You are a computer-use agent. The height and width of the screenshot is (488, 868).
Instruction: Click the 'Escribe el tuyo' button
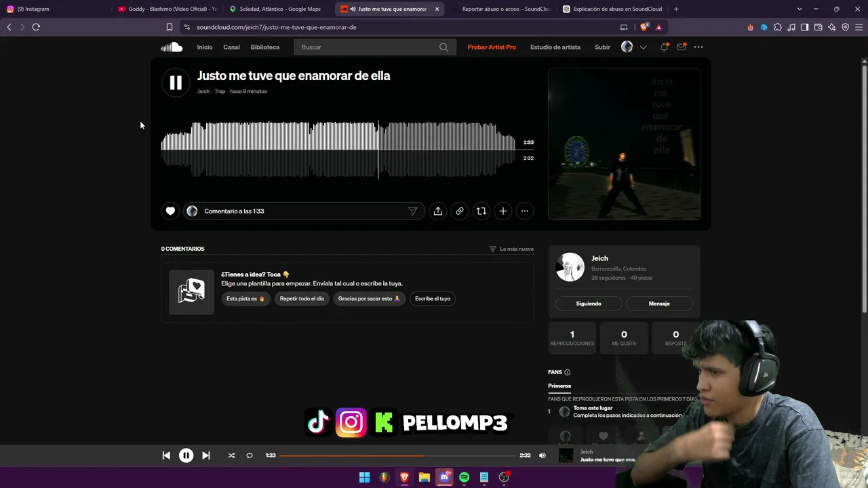point(433,298)
